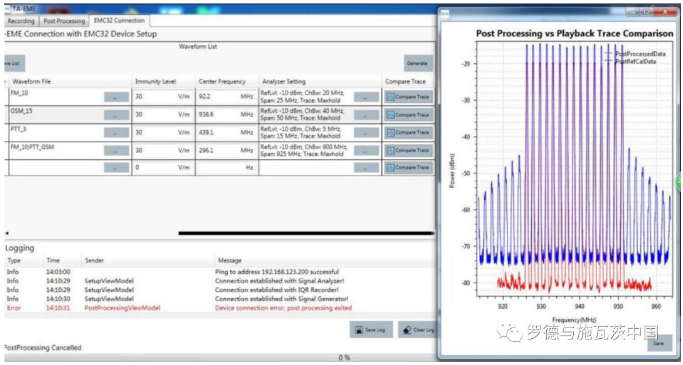Edit the 92.2 MHz center frequency field

click(x=227, y=97)
